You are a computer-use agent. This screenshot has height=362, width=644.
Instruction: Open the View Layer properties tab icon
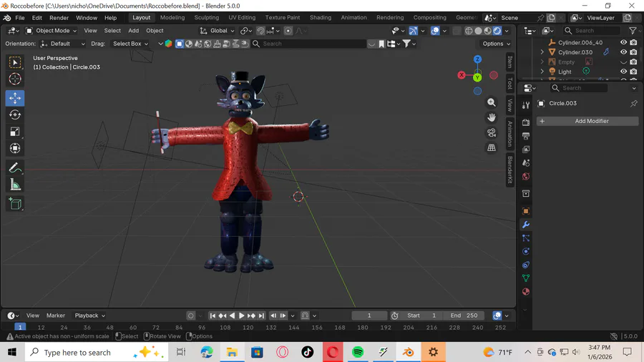[x=526, y=150]
